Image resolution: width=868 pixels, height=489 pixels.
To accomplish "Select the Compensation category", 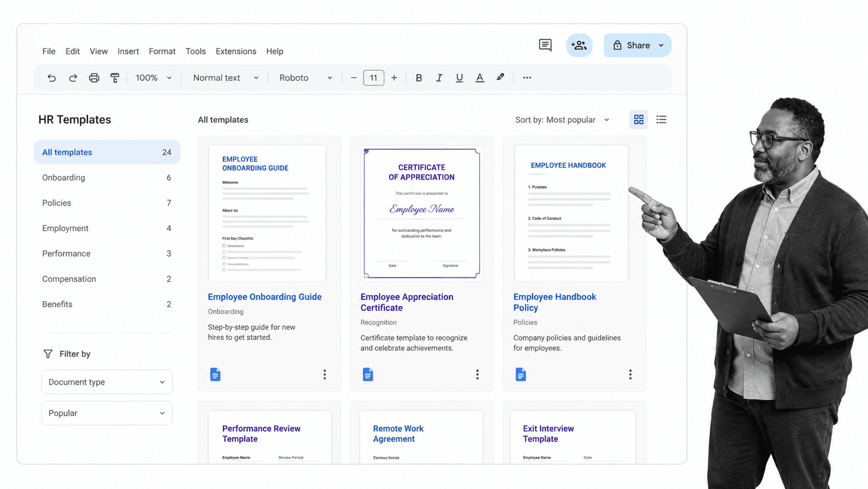I will pos(107,279).
